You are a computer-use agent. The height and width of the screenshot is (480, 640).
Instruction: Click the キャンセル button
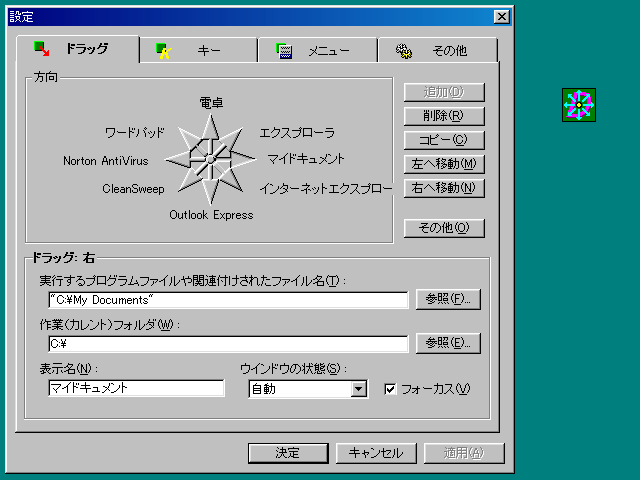376,453
